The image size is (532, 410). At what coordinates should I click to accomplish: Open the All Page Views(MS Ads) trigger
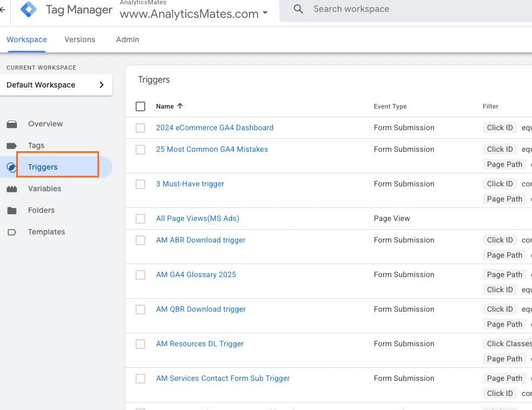click(x=198, y=219)
